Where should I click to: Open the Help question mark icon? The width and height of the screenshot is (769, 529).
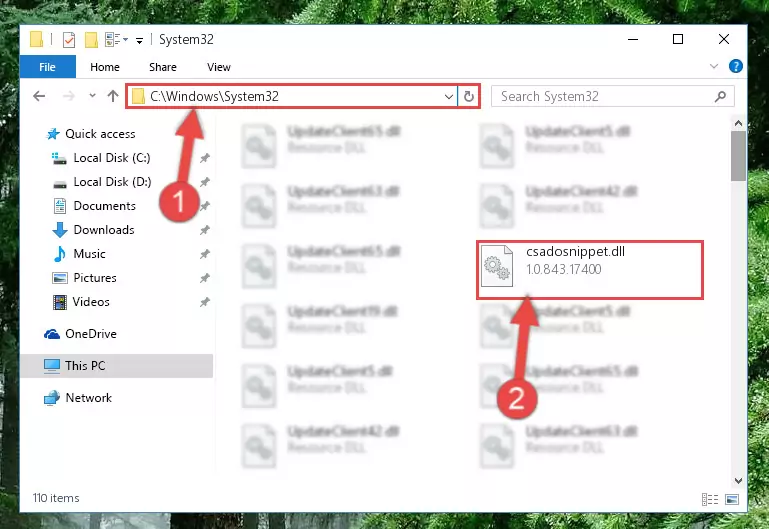[736, 66]
